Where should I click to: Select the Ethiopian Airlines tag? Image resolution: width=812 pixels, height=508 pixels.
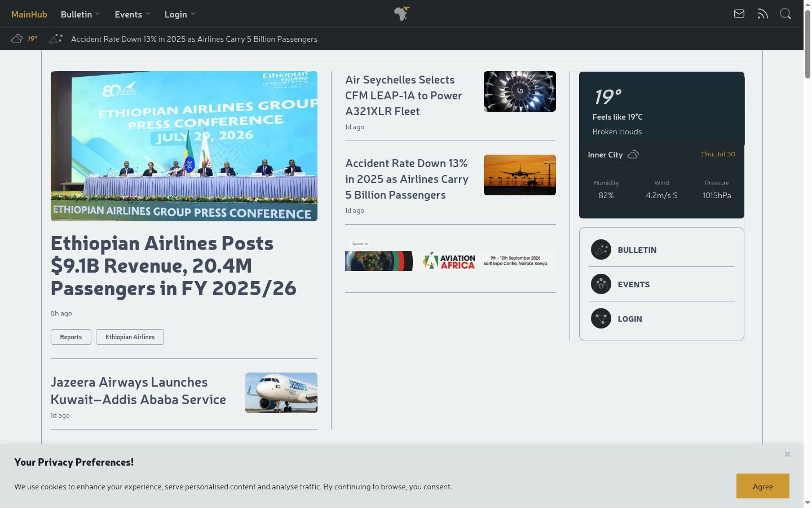click(x=130, y=337)
